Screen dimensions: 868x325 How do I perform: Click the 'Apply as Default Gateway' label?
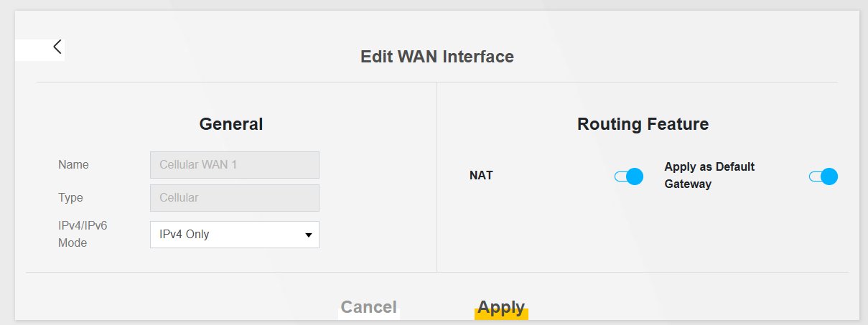(709, 175)
